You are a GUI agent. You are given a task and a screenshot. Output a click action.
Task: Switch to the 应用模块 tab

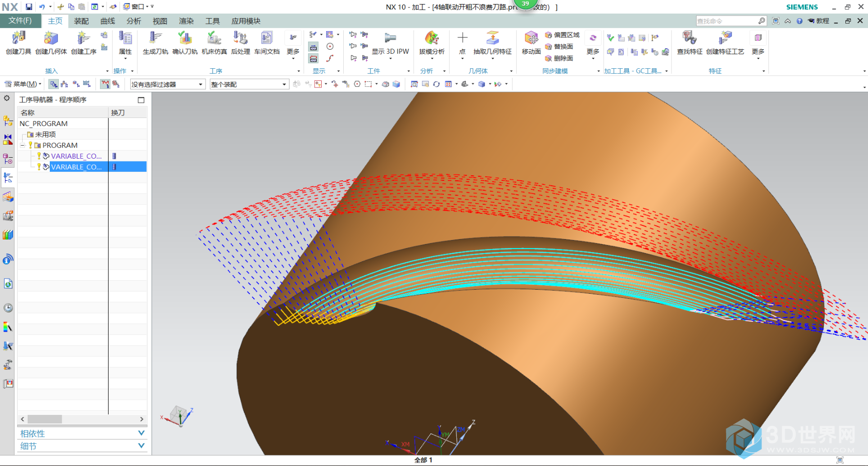[246, 21]
